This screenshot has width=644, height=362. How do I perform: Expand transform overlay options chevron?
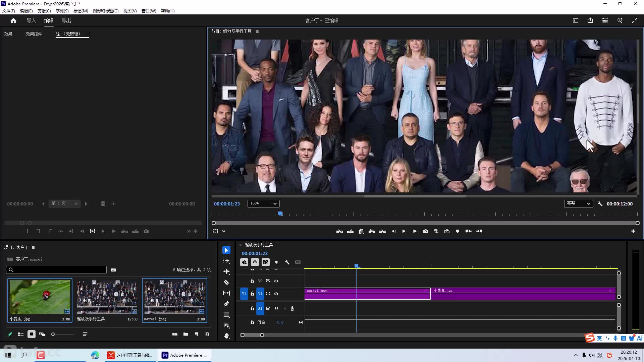click(x=224, y=231)
